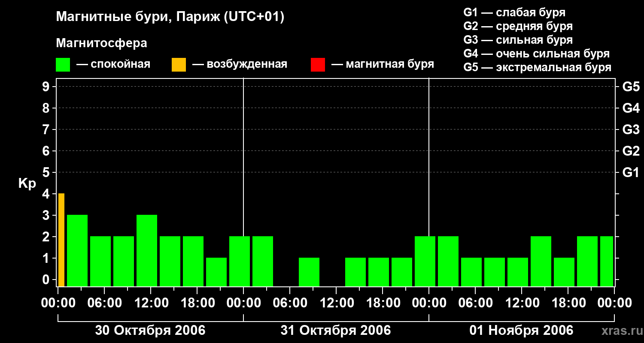The image size is (644, 343).
Task: Click the Kp axis value 7
Action: click(47, 129)
